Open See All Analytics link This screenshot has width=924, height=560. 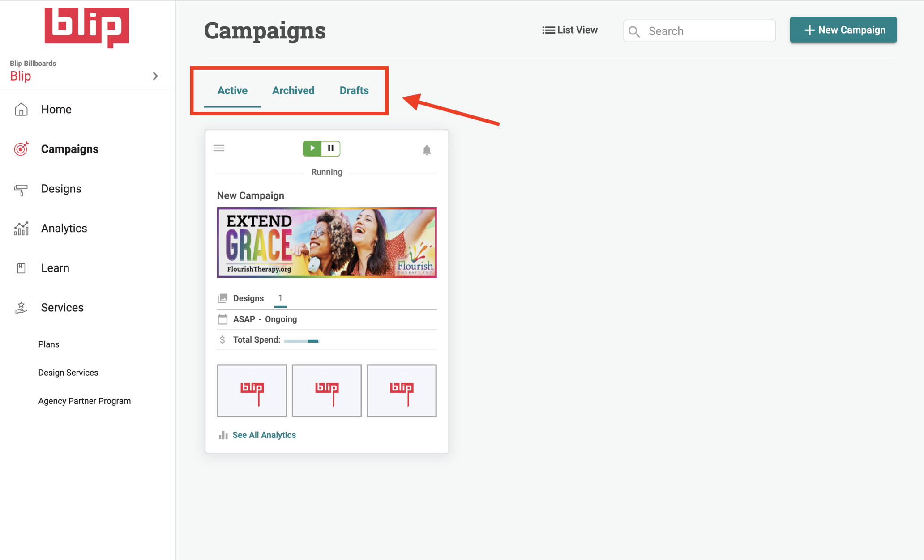coord(264,434)
